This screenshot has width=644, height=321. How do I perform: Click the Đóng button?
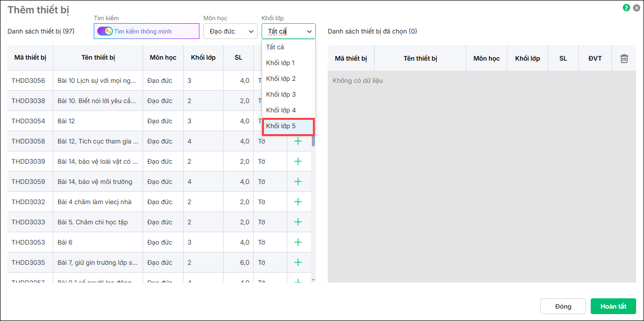(x=563, y=306)
